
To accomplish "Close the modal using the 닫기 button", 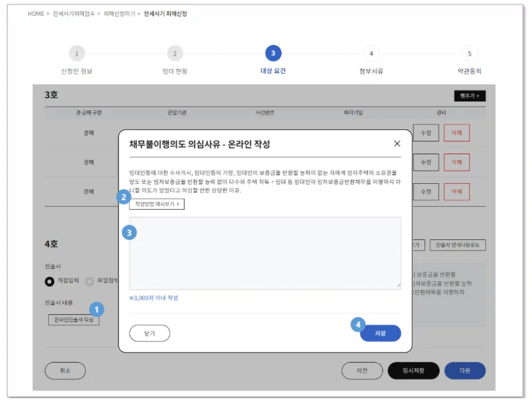I will click(149, 333).
